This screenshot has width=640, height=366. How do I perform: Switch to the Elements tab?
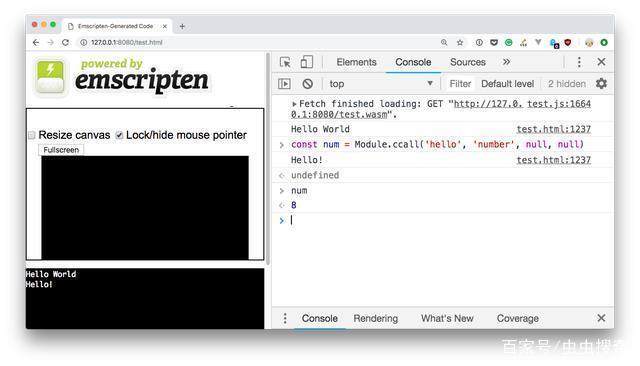[356, 62]
